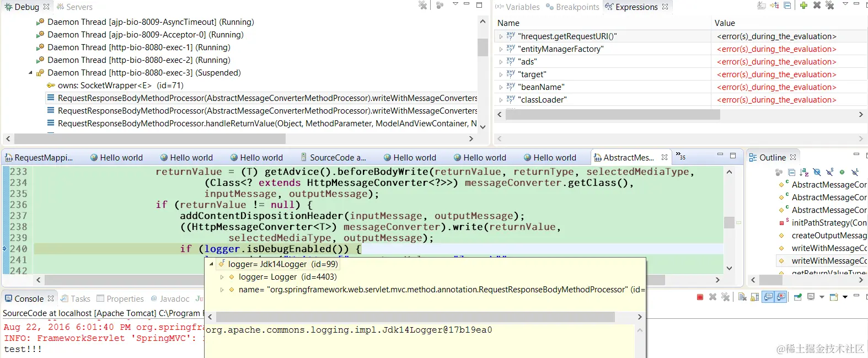
Task: Remove selected expression with X icon
Action: [817, 6]
